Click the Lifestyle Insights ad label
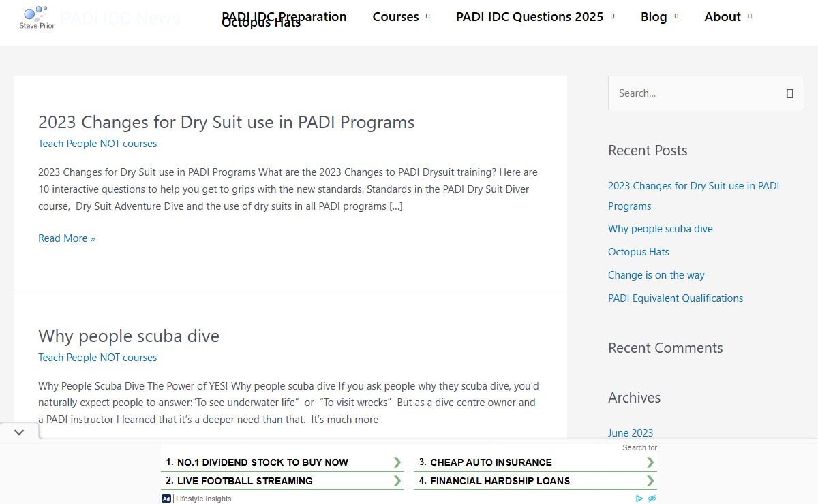 204,499
